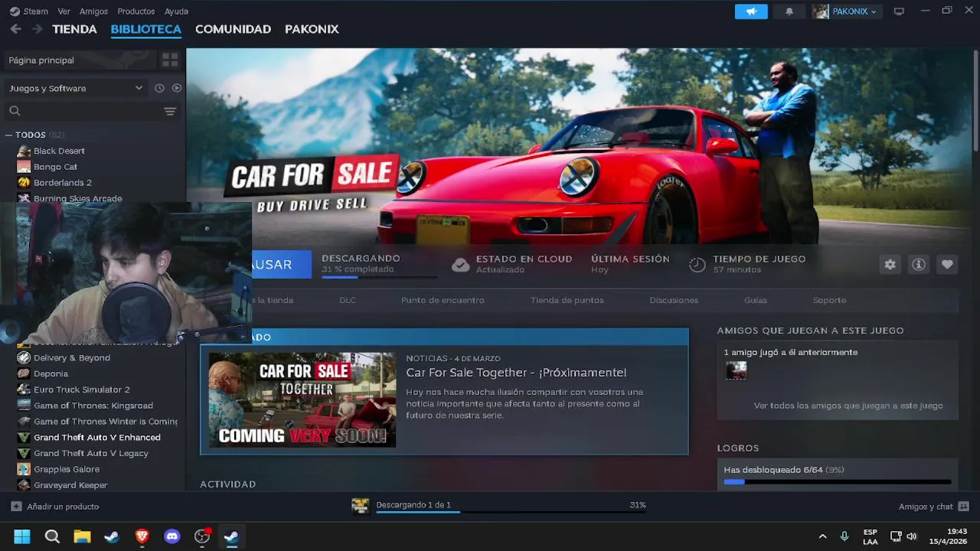Open the Discusiones link
Viewport: 980px width, 551px height.
[674, 300]
